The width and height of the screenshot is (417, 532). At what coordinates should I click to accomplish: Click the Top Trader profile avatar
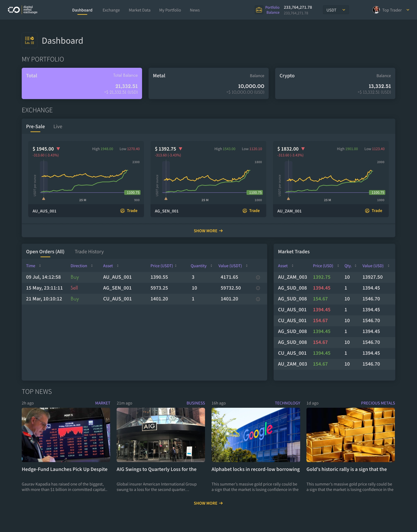(376, 10)
